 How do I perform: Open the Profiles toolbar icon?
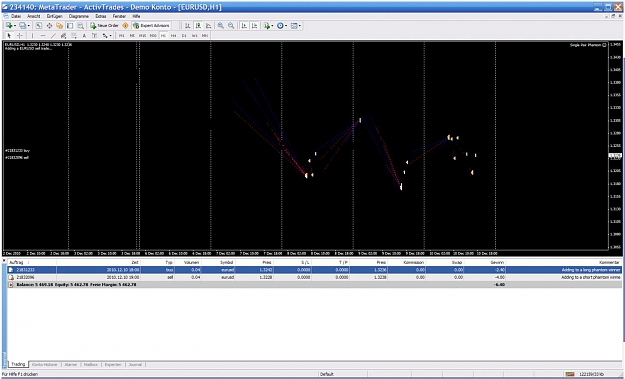pos(22,26)
